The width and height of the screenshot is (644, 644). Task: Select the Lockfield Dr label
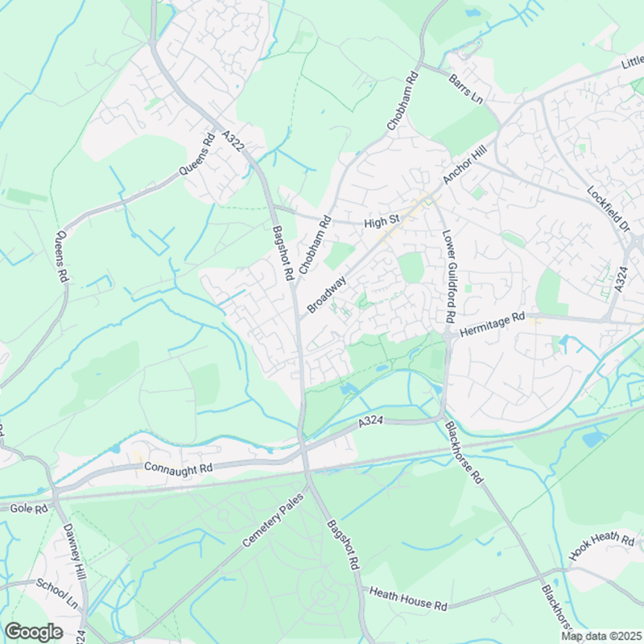pos(608,209)
